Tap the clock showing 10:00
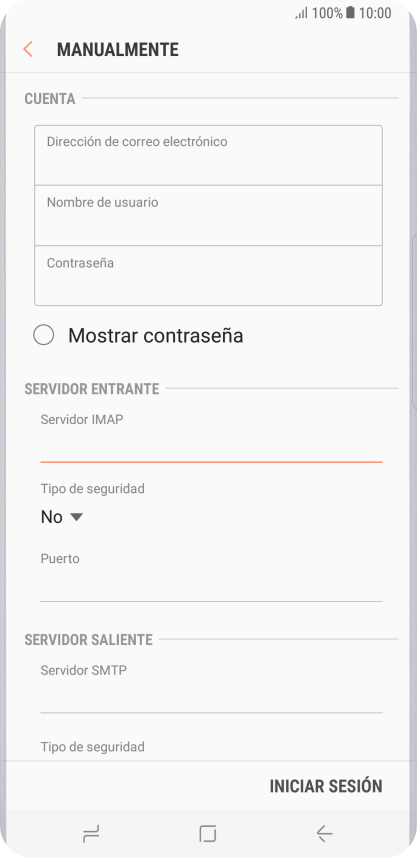This screenshot has height=858, width=417. [x=375, y=13]
